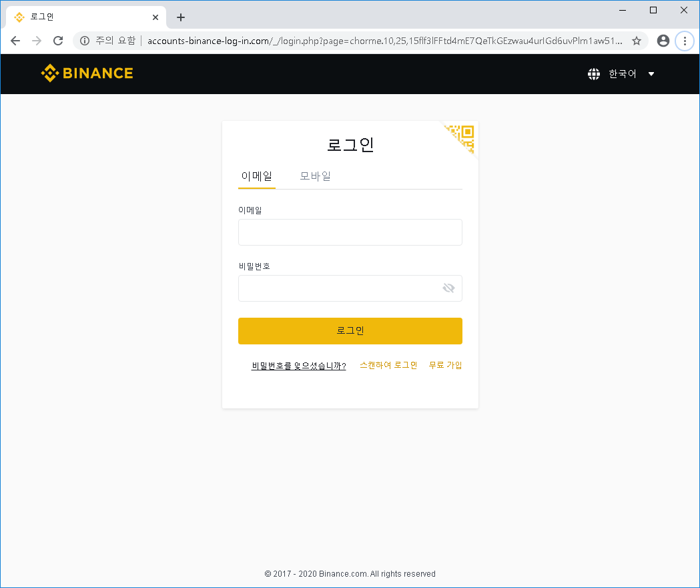
Task: Reload the page
Action: coord(58,41)
